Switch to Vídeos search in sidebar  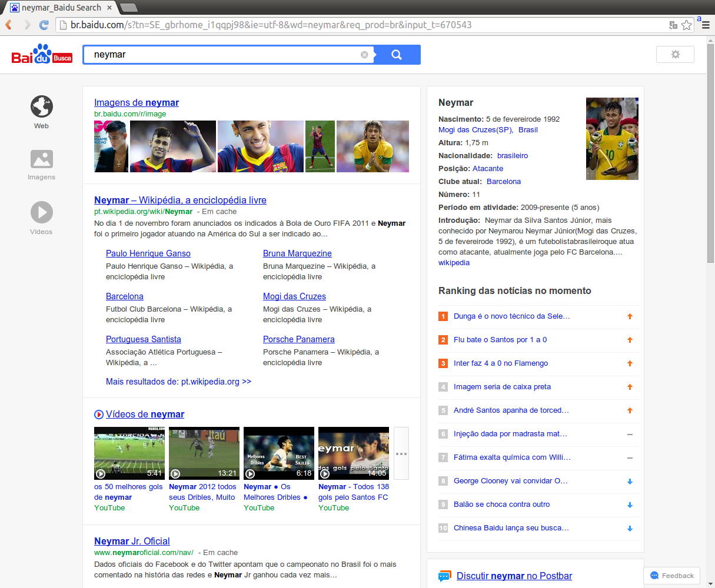coord(41,213)
